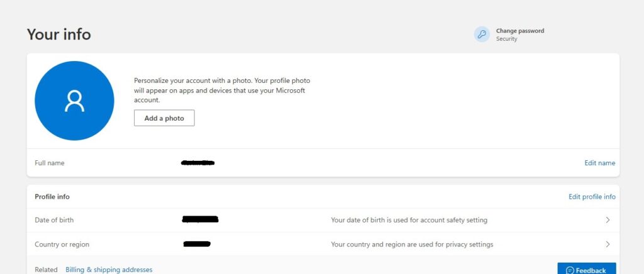The height and width of the screenshot is (274, 644).
Task: Click the Security label under Change password
Action: coord(506,39)
